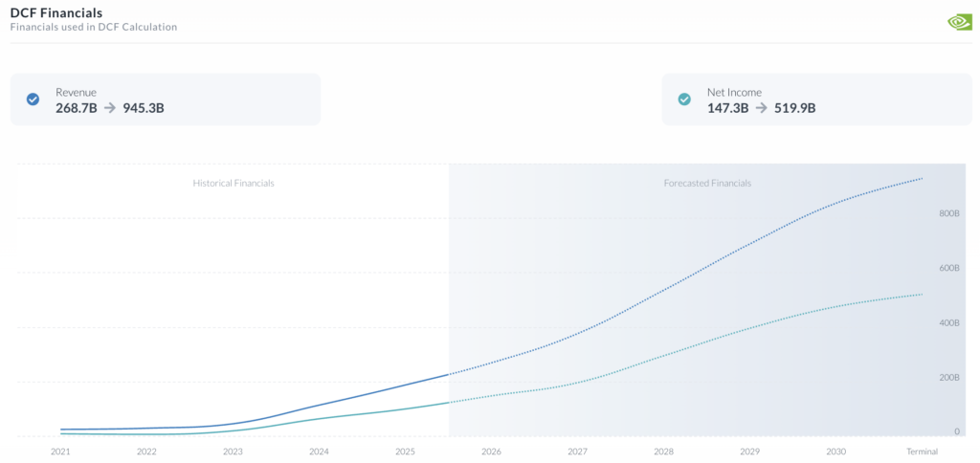
Task: Click the 268.7B Revenue starting value
Action: tap(76, 108)
